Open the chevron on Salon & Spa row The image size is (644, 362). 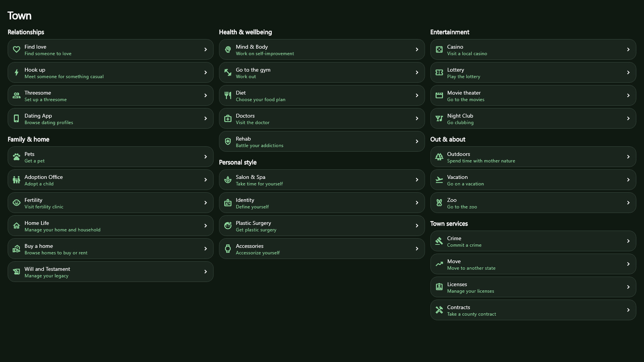tap(417, 180)
